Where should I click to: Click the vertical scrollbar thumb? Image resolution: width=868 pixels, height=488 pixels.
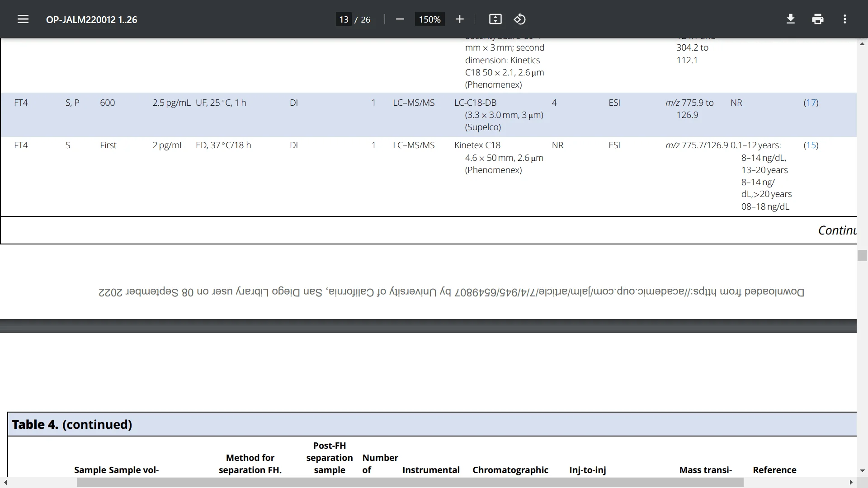coord(862,255)
